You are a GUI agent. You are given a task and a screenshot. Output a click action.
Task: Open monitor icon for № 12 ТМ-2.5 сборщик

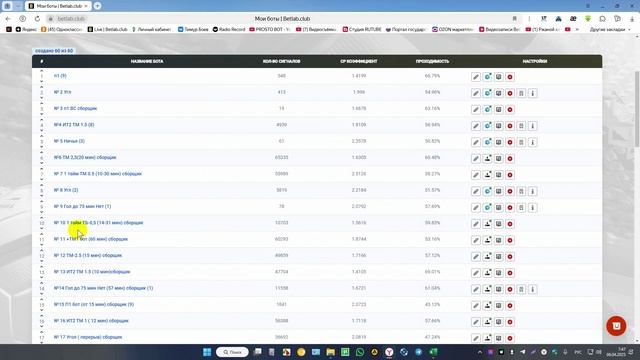[x=499, y=256]
